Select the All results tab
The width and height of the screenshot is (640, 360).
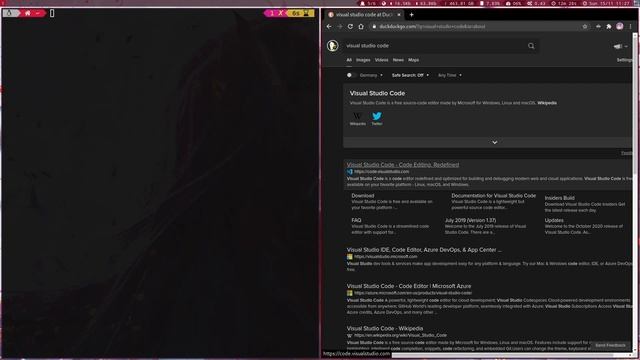[x=349, y=60]
